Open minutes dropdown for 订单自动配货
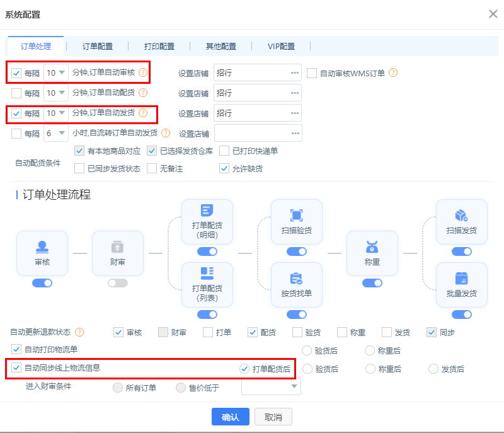The image size is (504, 433). pos(56,93)
